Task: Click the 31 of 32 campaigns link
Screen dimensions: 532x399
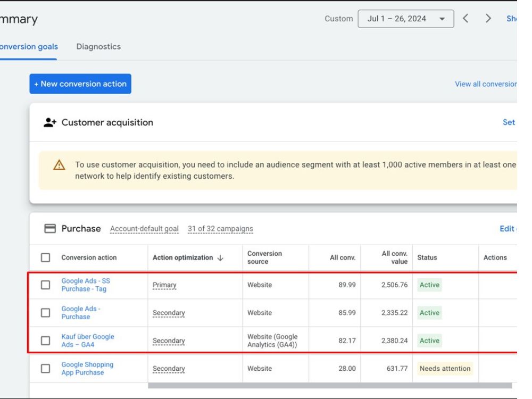Action: tap(221, 229)
